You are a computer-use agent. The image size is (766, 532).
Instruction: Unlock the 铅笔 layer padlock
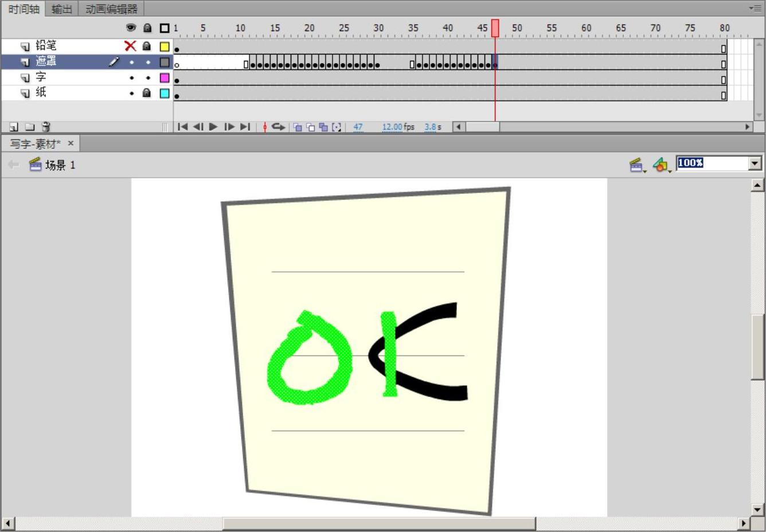(147, 46)
